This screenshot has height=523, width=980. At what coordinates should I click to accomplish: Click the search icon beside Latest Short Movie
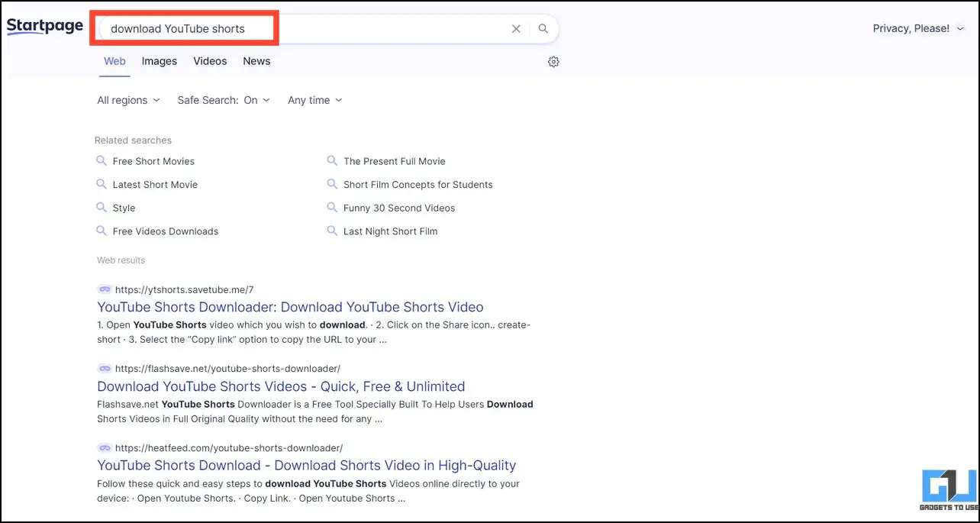(101, 184)
